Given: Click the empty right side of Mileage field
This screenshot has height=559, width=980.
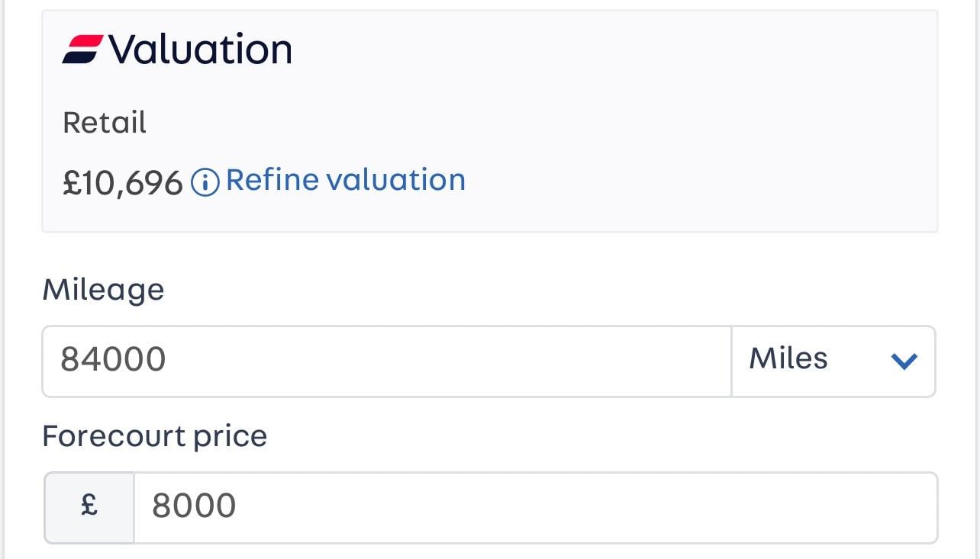Looking at the screenshot, I should (534, 361).
